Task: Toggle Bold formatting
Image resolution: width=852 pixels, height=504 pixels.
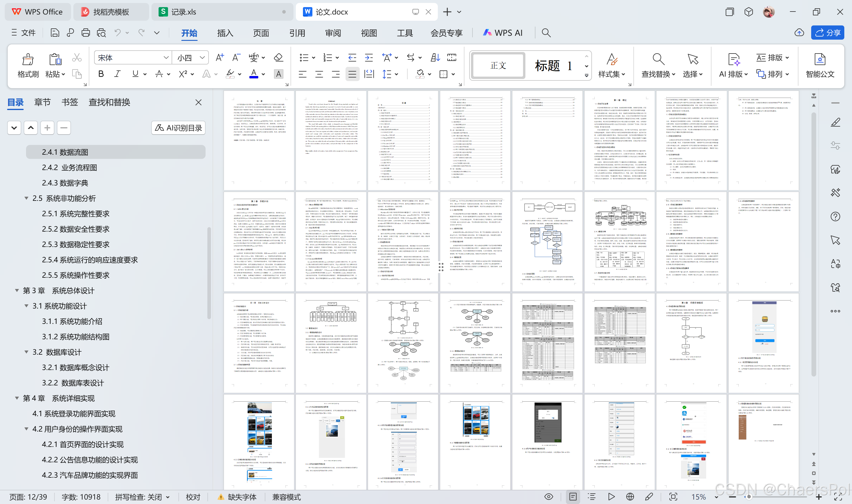Action: pos(101,74)
